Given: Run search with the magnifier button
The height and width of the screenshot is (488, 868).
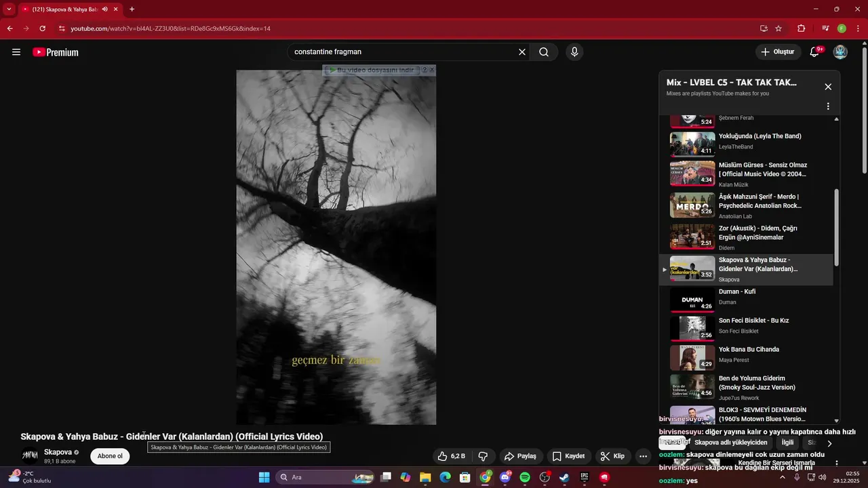Looking at the screenshot, I should pyautogui.click(x=544, y=52).
